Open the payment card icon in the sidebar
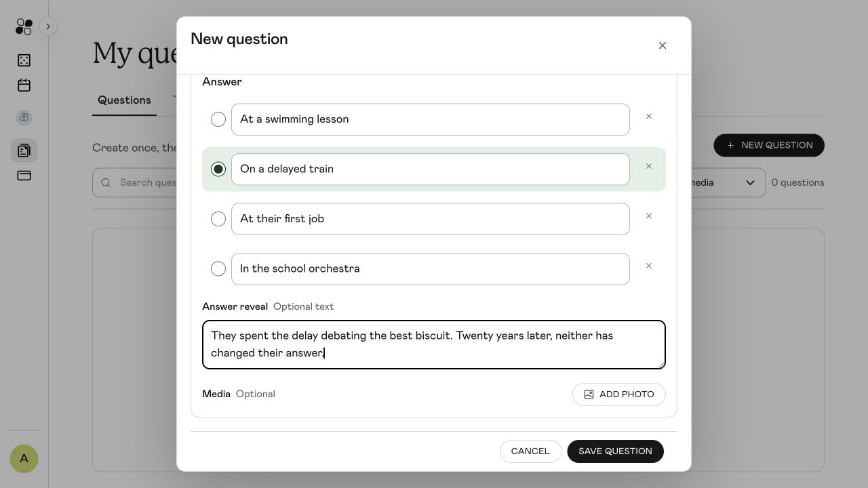Screen dimensions: 868x488 click(24, 176)
